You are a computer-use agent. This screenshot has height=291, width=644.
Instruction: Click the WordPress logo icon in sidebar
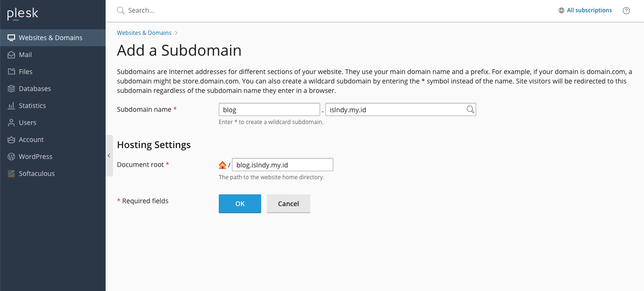(11, 157)
